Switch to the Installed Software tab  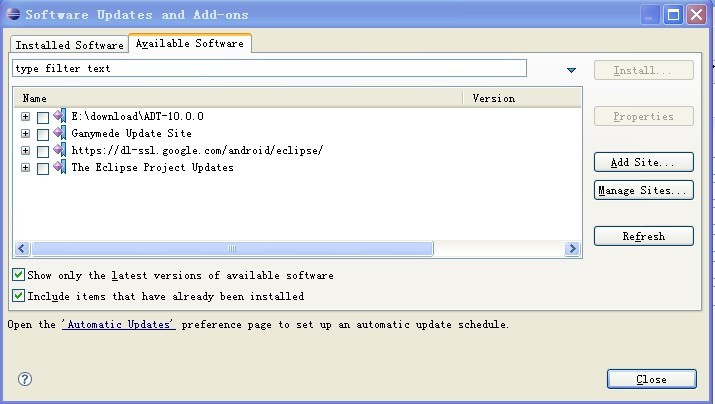tap(70, 45)
